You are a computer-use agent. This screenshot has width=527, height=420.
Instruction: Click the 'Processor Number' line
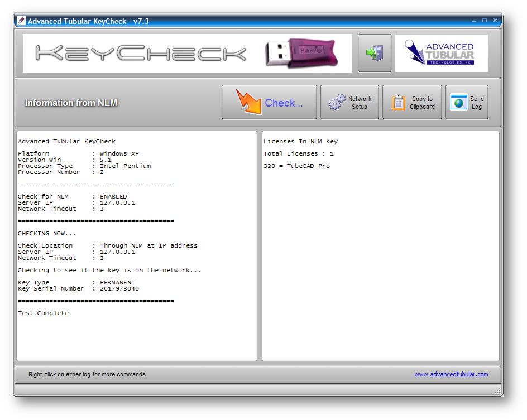pyautogui.click(x=61, y=172)
